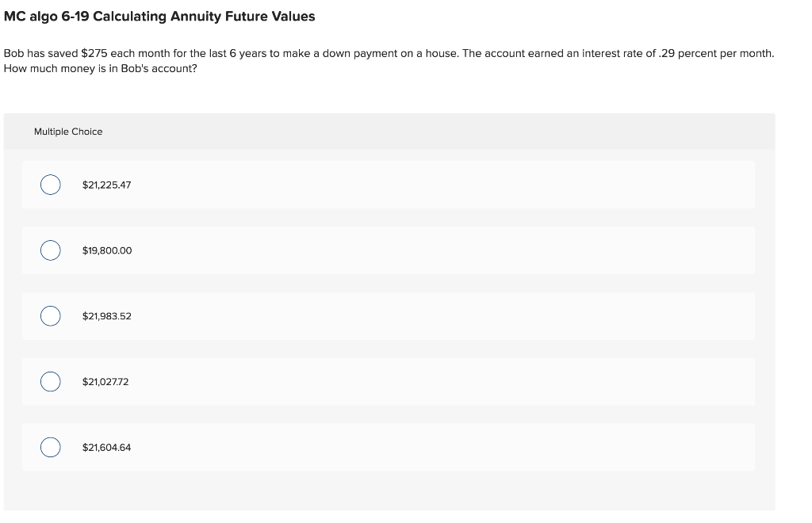Click the question title MC algo 6-19
Screen dimensions: 812x523
tap(158, 16)
